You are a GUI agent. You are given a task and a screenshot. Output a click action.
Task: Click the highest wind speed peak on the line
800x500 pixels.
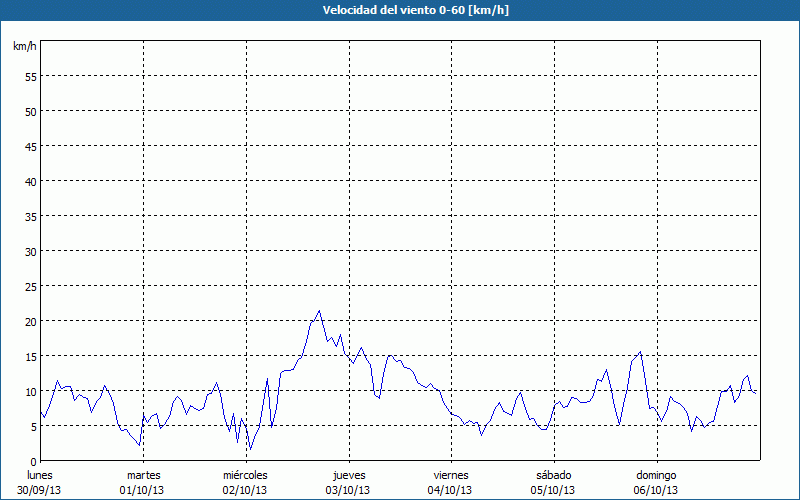(319, 311)
